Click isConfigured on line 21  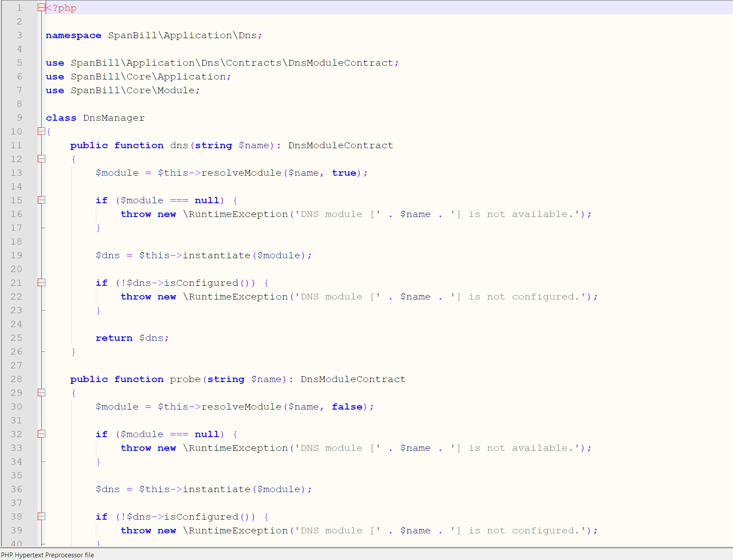(x=201, y=283)
